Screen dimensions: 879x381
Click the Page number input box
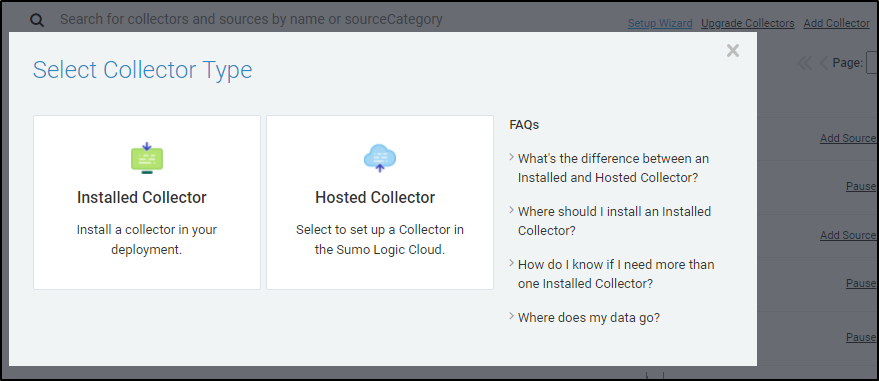[872, 63]
